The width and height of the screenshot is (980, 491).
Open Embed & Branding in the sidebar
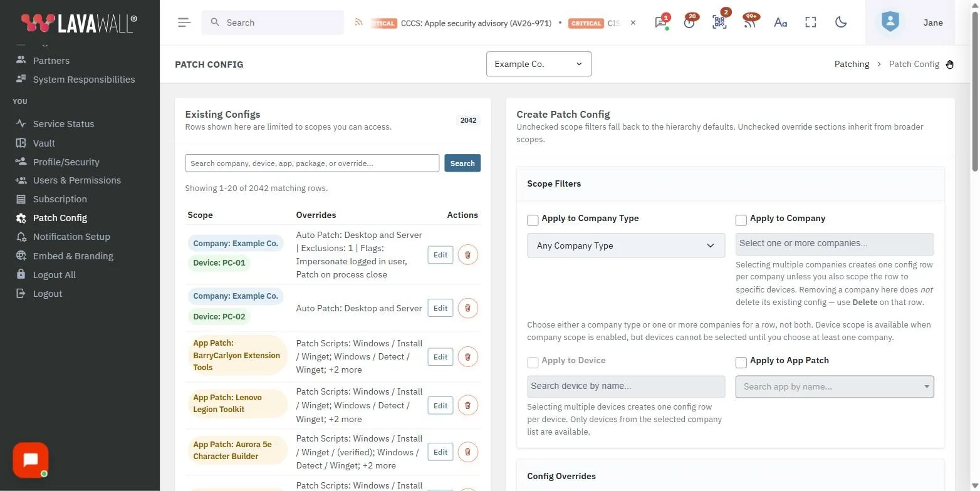(x=73, y=256)
